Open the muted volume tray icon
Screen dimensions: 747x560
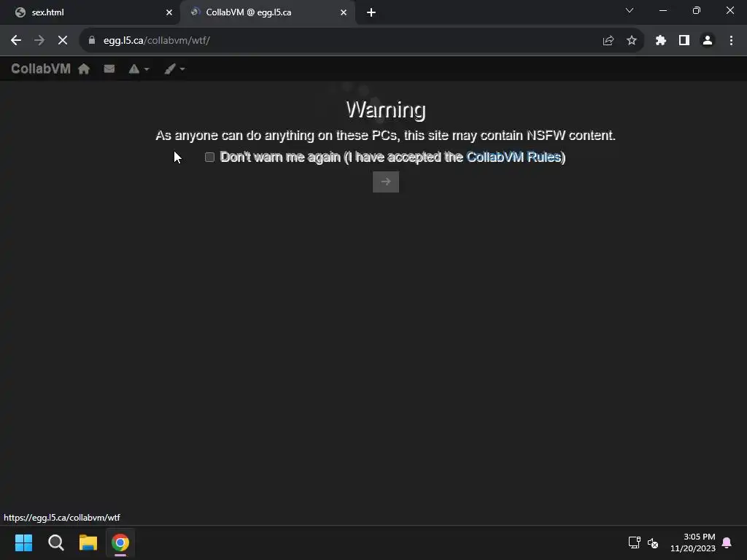(x=653, y=542)
